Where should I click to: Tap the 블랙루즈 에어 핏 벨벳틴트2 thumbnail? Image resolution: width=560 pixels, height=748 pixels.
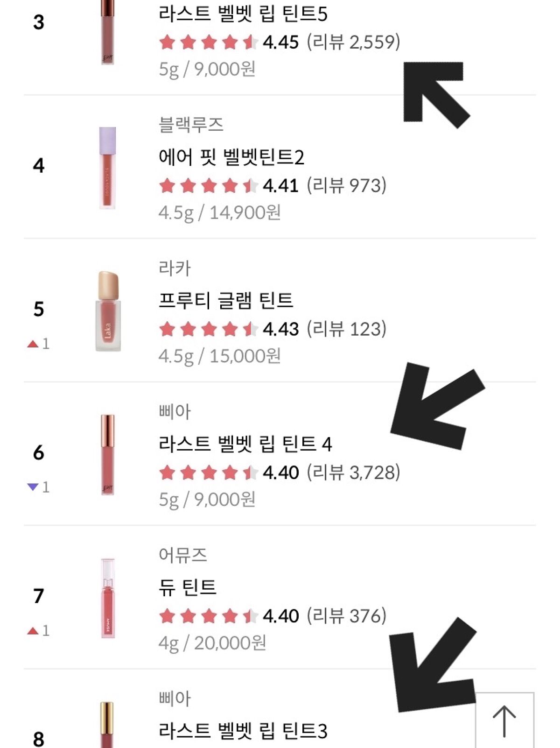pos(108,168)
